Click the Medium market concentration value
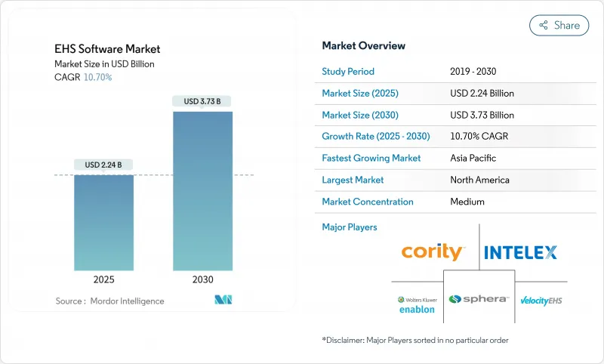The width and height of the screenshot is (604, 364). point(466,202)
